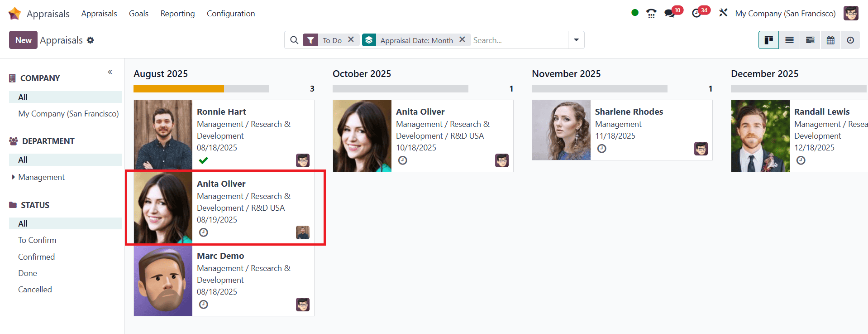Open the search options dropdown arrow

point(576,40)
